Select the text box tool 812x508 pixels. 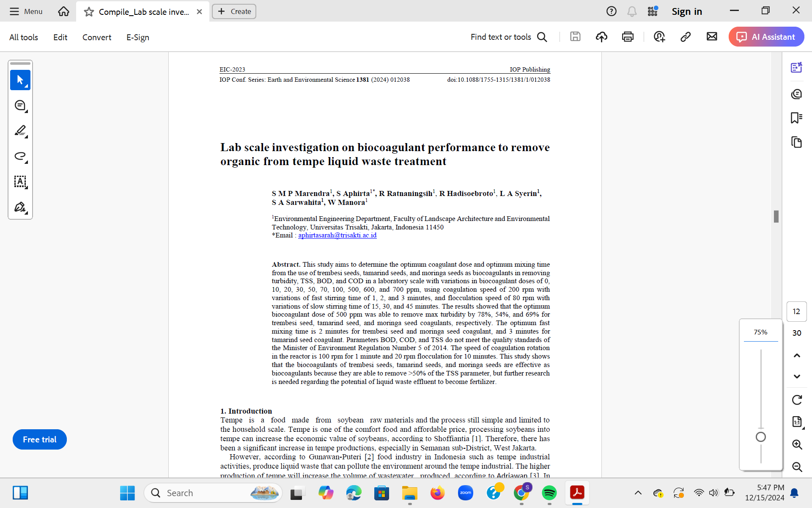[20, 182]
